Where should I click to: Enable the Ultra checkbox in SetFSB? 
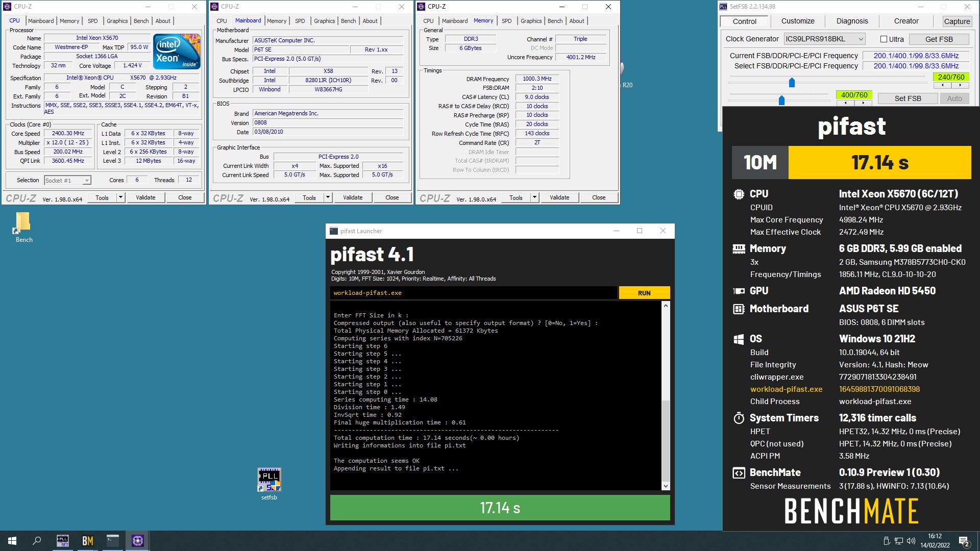(x=884, y=39)
